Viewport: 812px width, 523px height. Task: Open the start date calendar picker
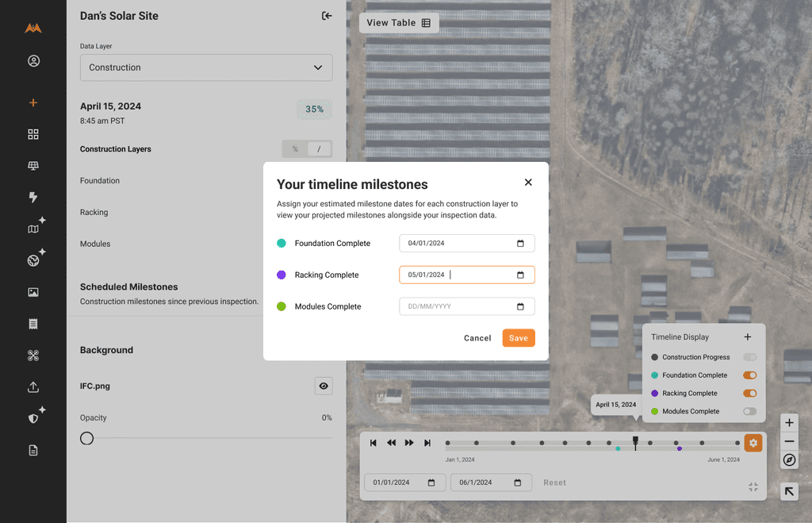pos(431,482)
